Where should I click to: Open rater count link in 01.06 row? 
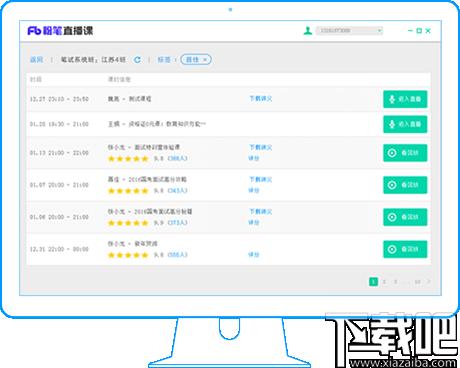(177, 222)
